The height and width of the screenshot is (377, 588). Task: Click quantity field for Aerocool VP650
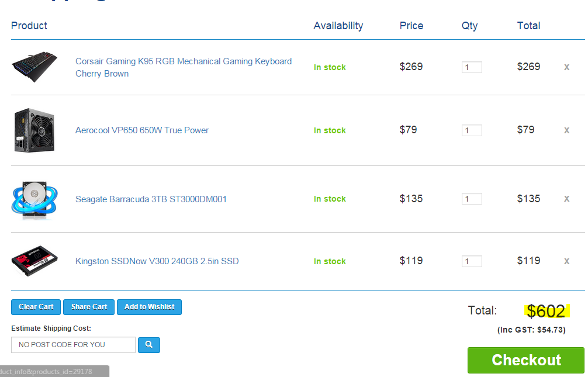(x=472, y=130)
